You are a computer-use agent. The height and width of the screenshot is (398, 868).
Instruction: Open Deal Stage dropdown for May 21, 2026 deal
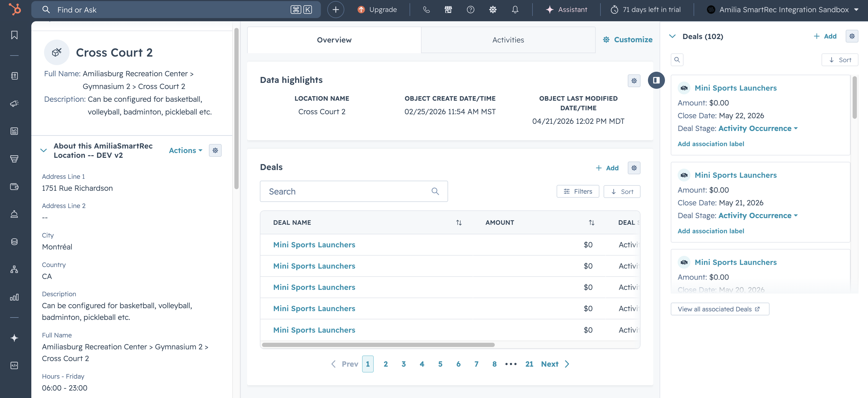[758, 215]
